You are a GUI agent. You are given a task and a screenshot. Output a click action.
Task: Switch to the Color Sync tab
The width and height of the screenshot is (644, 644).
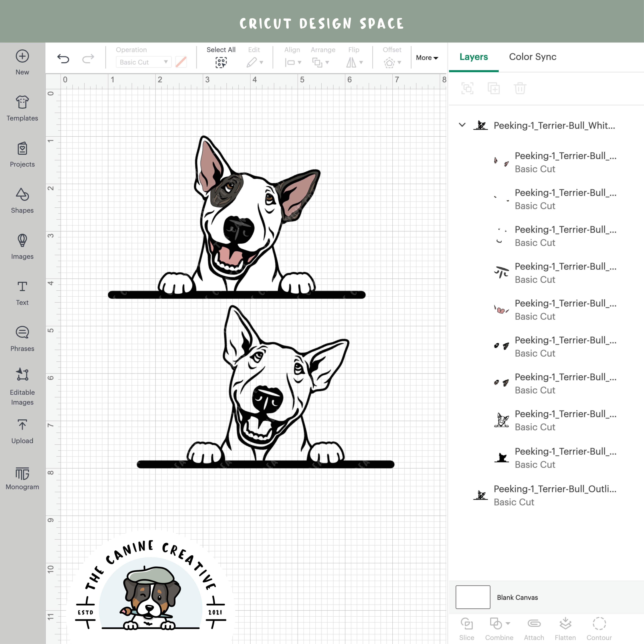point(532,57)
